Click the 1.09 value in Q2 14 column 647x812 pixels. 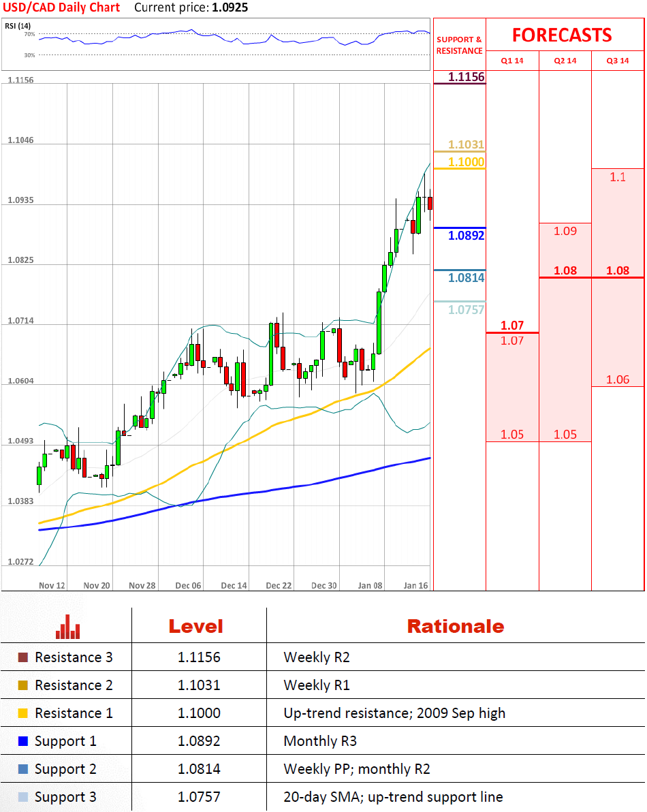click(565, 231)
